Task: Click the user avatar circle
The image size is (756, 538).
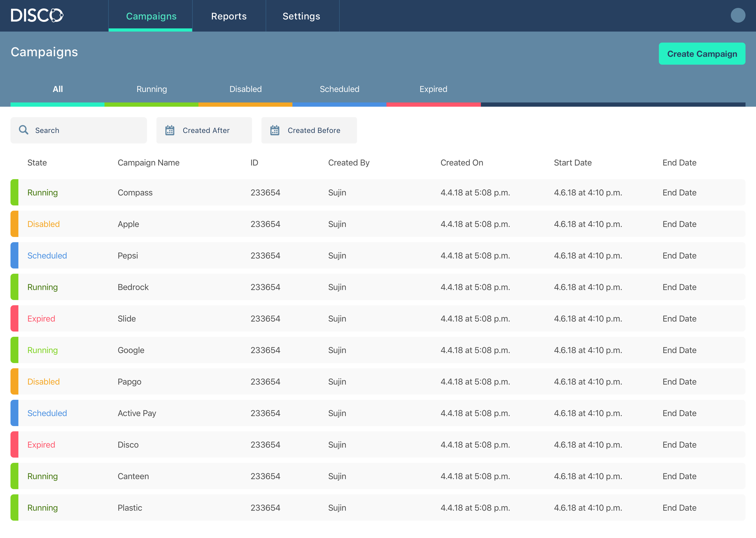Action: coord(738,15)
